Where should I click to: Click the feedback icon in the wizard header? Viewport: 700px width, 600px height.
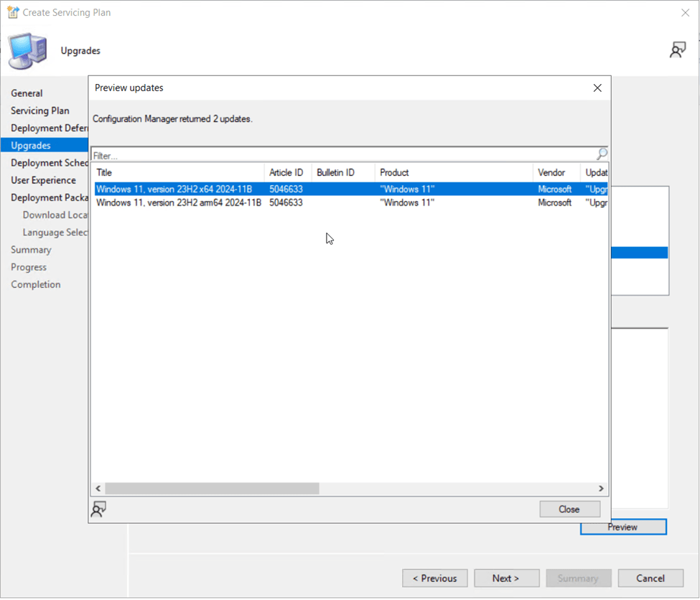coord(677,50)
